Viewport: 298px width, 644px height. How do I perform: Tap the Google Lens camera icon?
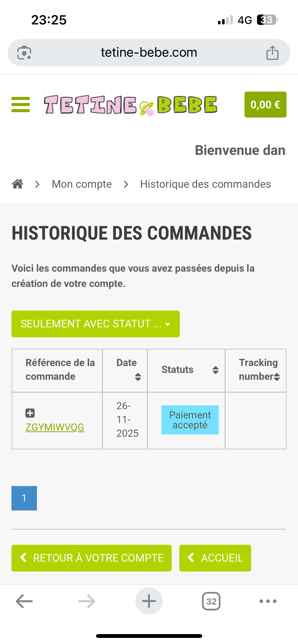(x=24, y=53)
